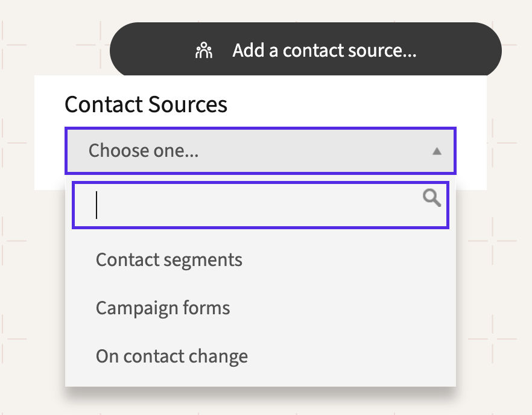The height and width of the screenshot is (415, 532).
Task: Click the Add a contact source text
Action: tap(325, 51)
